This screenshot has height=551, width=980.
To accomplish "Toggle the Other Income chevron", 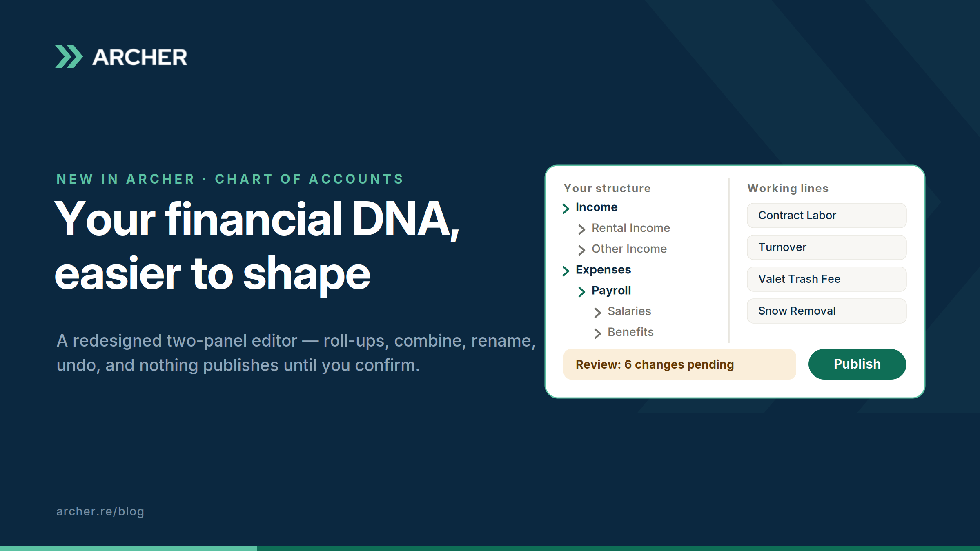I will (582, 250).
